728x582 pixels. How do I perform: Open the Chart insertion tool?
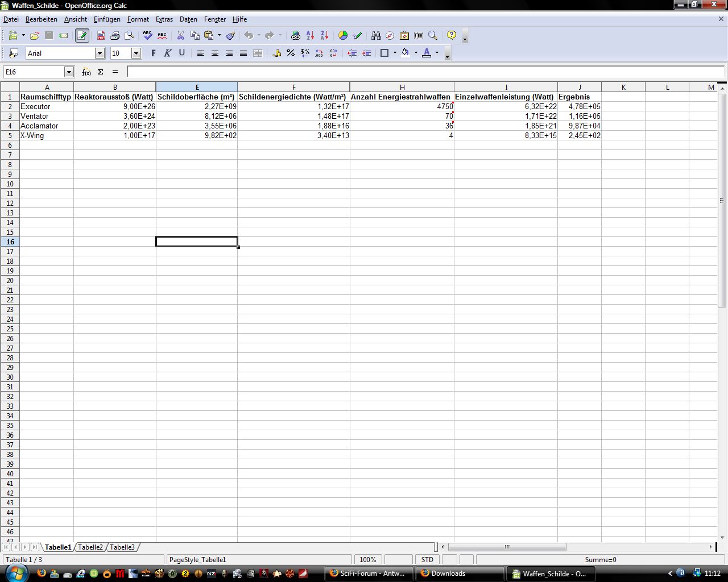(343, 36)
